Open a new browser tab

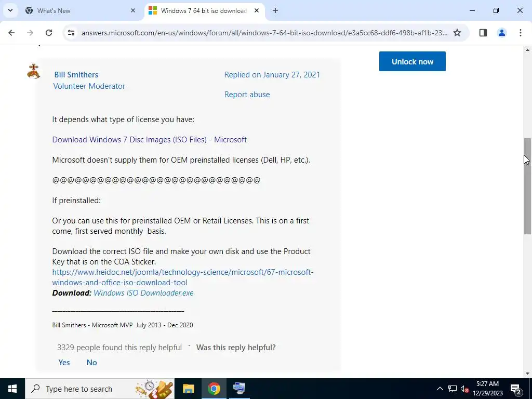[x=275, y=10]
